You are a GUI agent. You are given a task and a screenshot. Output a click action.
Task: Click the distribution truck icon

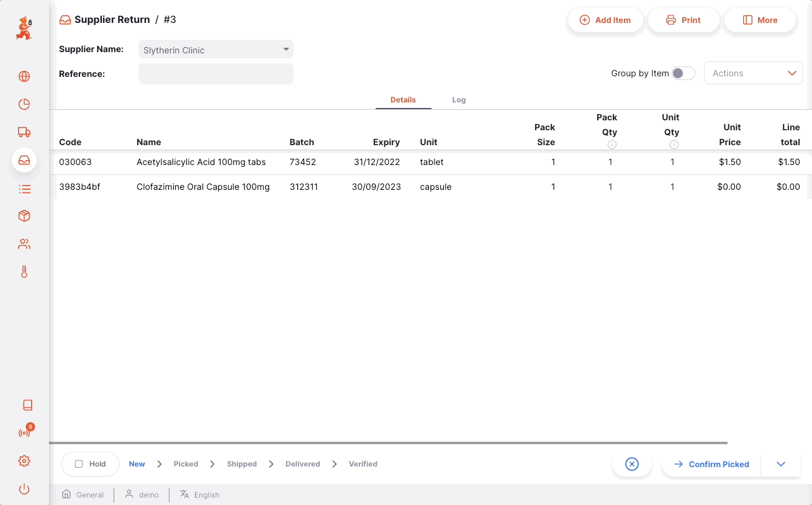tap(24, 132)
